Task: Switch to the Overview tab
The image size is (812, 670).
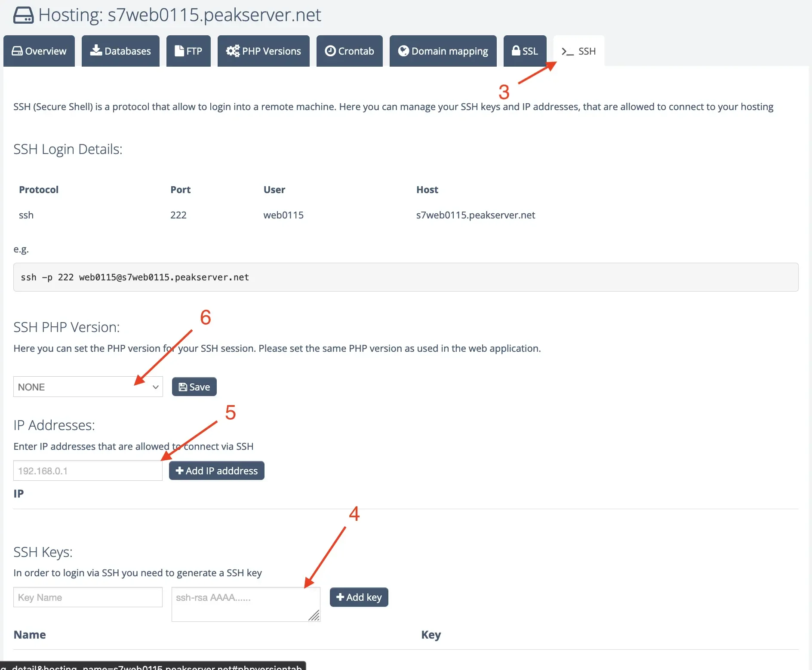Action: [39, 51]
